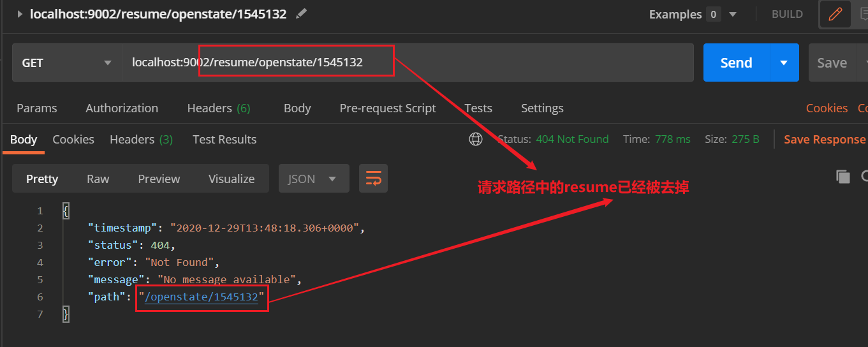Click the globe network icon
This screenshot has height=347, width=868.
click(476, 139)
